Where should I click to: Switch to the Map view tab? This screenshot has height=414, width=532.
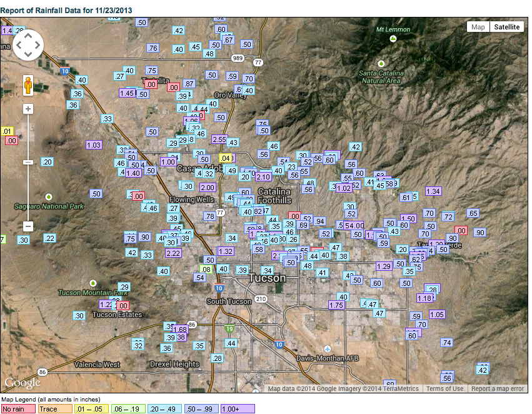(x=478, y=27)
